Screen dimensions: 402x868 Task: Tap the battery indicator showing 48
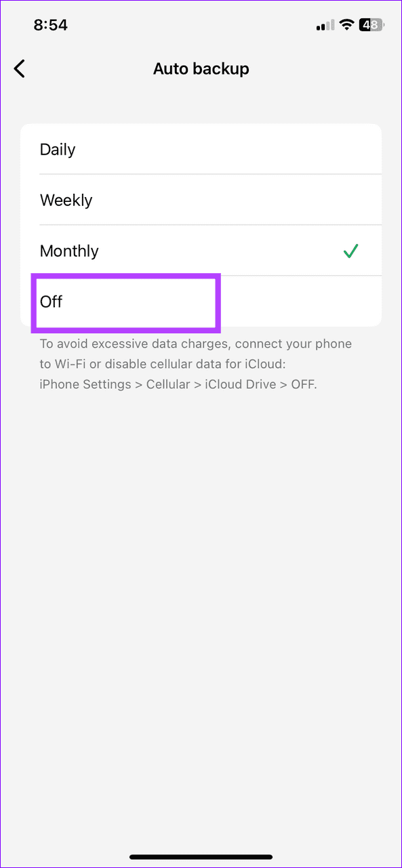(x=371, y=24)
